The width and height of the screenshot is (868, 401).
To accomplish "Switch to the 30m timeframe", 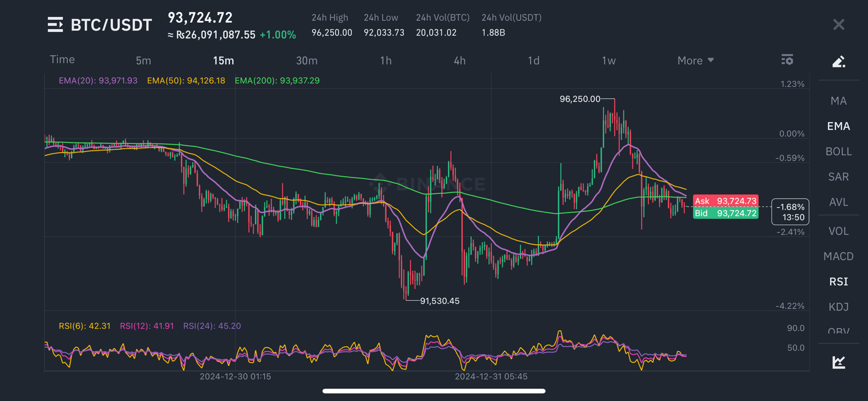I will click(x=307, y=61).
